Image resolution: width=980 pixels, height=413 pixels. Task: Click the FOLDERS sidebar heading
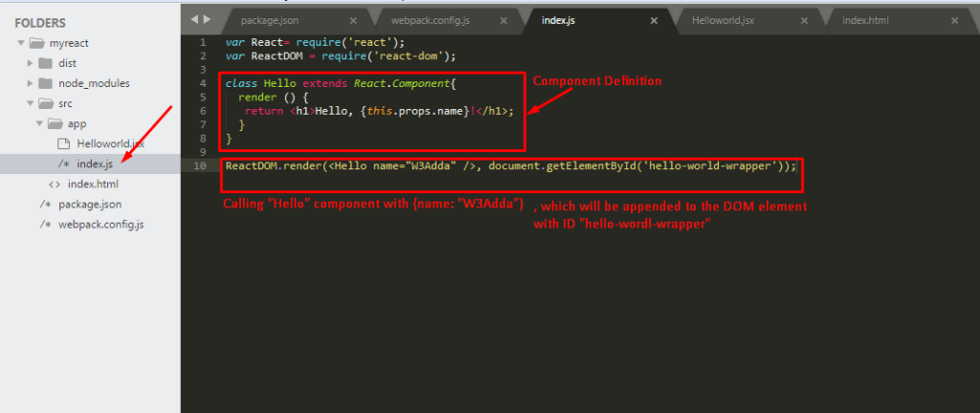coord(40,23)
